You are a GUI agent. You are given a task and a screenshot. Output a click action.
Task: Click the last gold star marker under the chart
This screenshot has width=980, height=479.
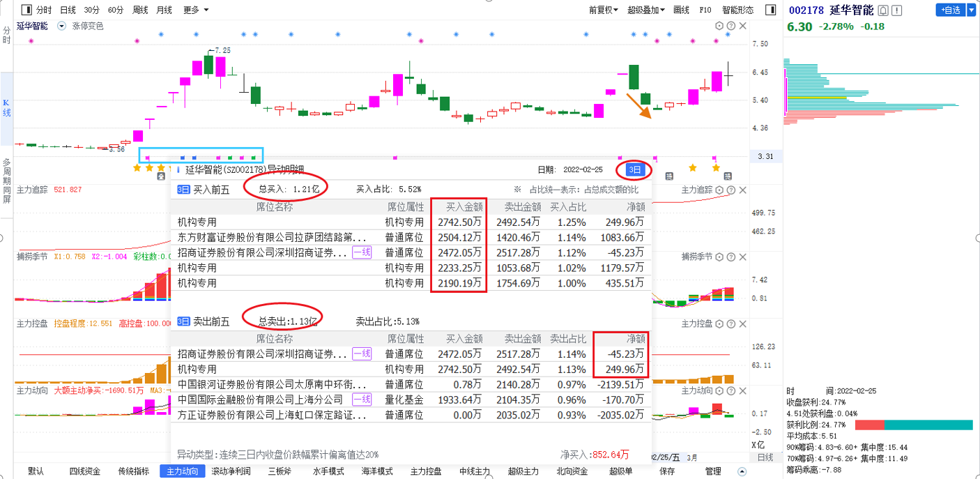pos(716,168)
